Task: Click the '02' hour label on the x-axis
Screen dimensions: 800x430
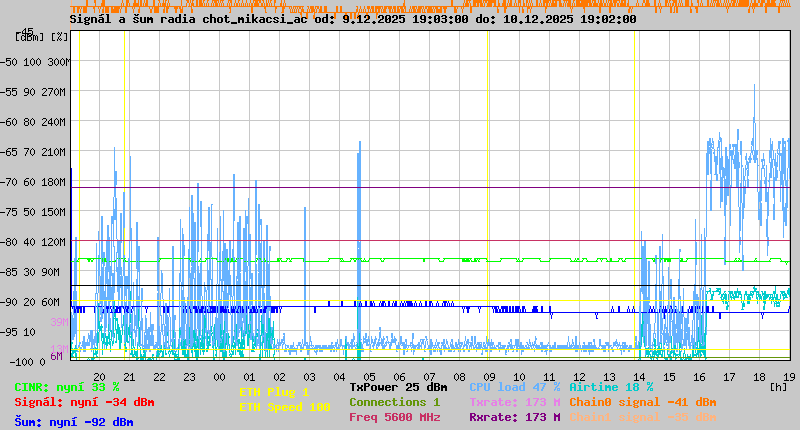Action: tap(280, 377)
